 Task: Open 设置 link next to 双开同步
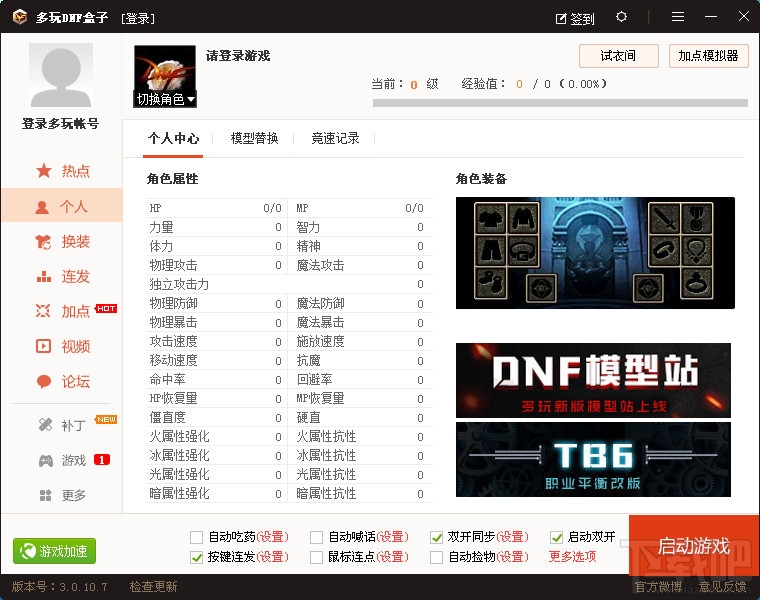(512, 537)
